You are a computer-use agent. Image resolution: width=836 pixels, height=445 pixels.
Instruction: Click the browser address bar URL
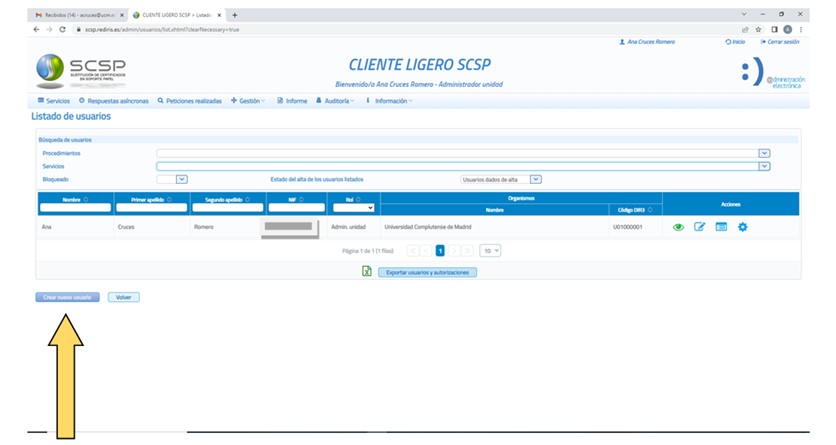[162, 30]
